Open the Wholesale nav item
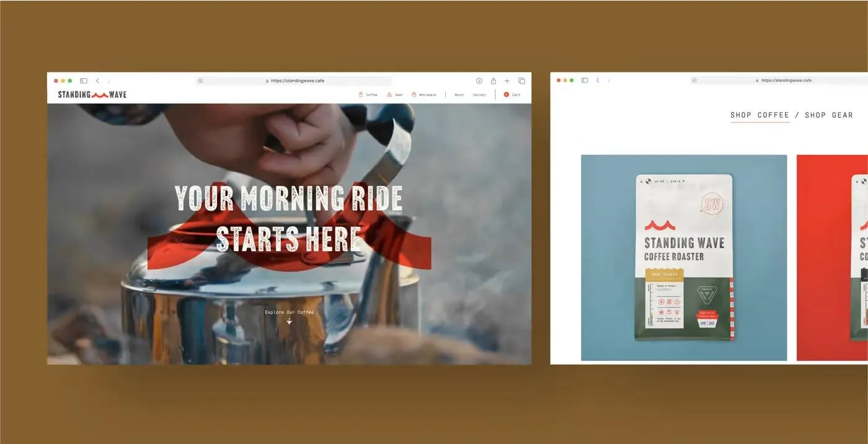This screenshot has height=444, width=868. pyautogui.click(x=424, y=95)
